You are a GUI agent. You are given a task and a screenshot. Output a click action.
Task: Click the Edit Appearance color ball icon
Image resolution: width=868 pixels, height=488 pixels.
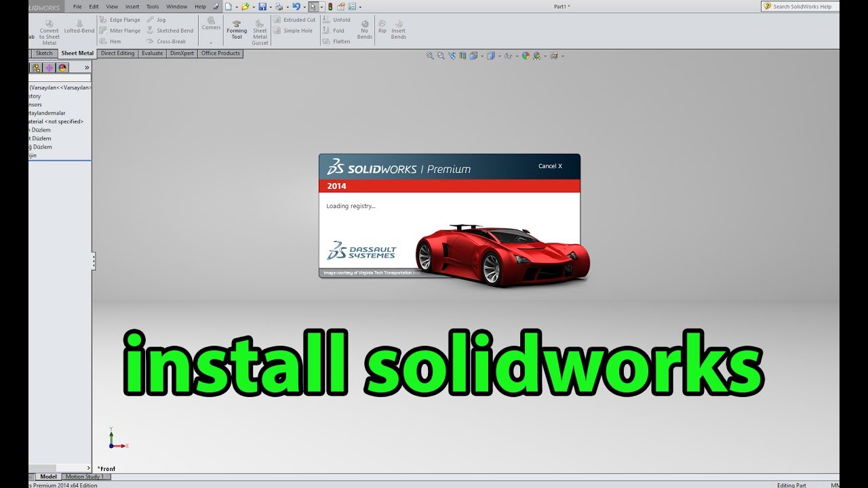[x=526, y=56]
